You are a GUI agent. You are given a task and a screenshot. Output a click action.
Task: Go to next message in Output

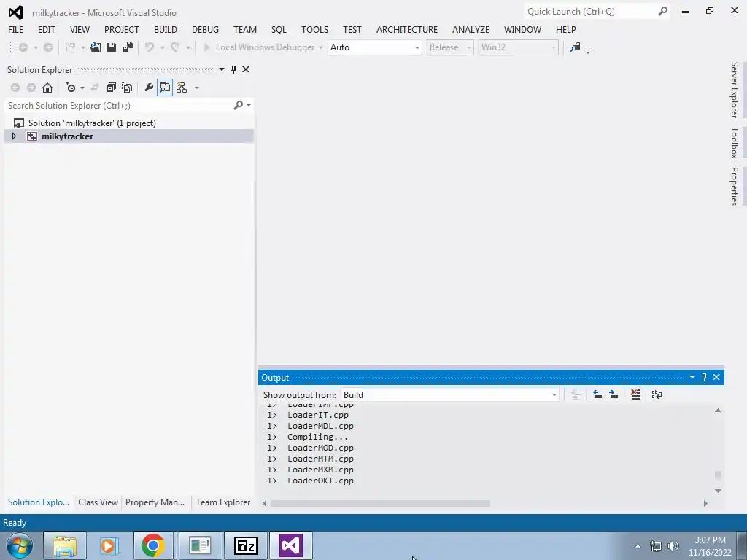coord(614,394)
